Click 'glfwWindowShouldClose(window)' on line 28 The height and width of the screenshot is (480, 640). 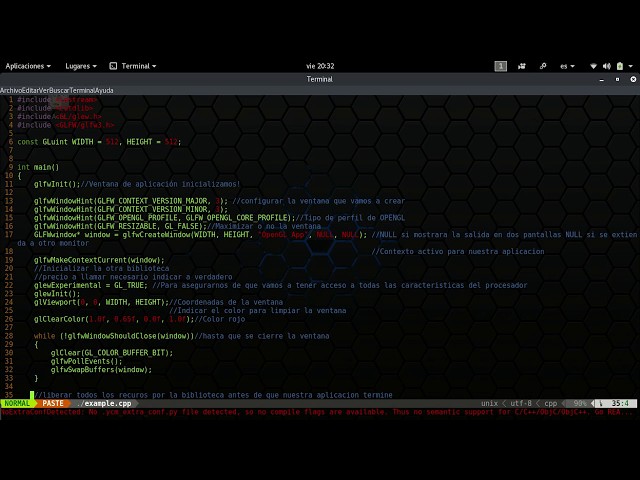click(x=129, y=336)
